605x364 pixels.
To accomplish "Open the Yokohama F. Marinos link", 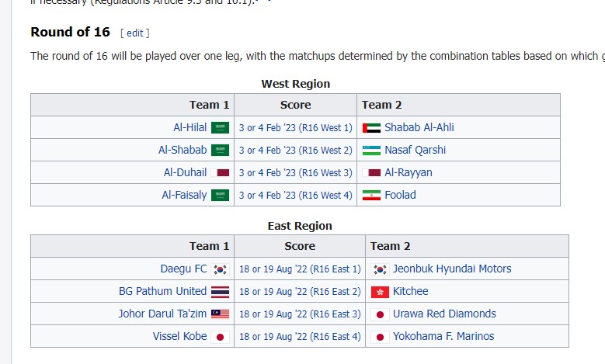I will (443, 336).
